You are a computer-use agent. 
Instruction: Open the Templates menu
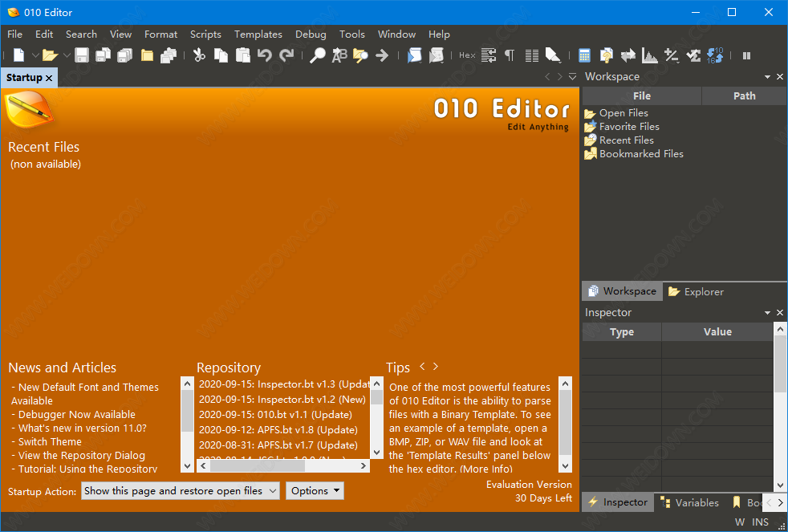[258, 35]
